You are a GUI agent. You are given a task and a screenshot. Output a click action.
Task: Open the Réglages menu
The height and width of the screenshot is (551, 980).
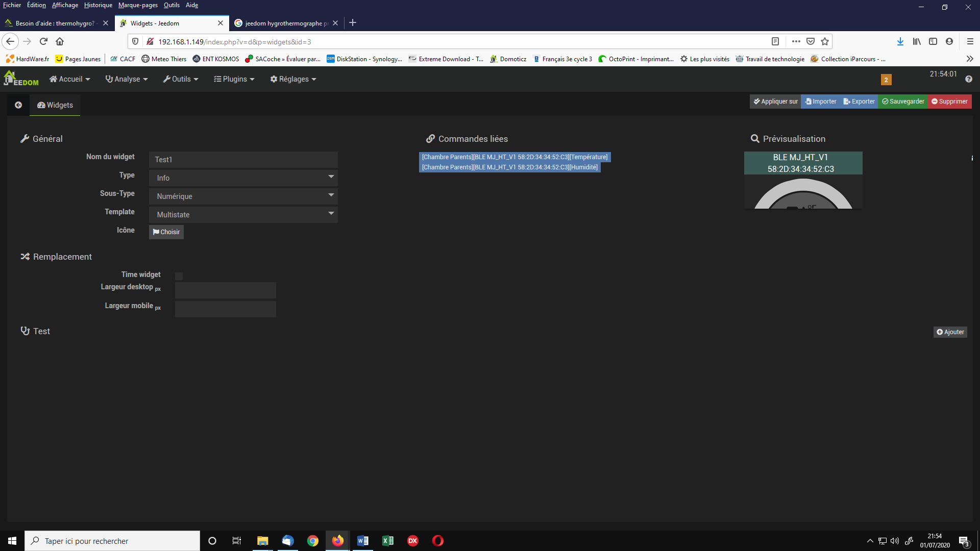click(x=293, y=79)
